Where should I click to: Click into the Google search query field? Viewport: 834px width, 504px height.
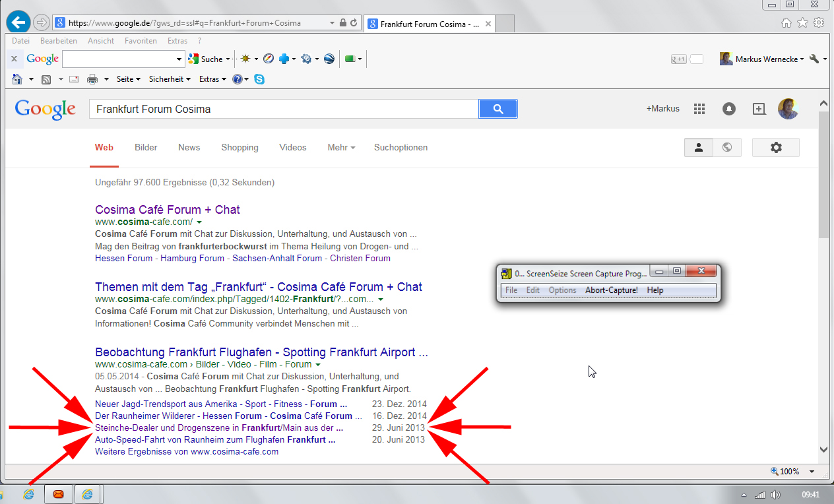point(284,109)
